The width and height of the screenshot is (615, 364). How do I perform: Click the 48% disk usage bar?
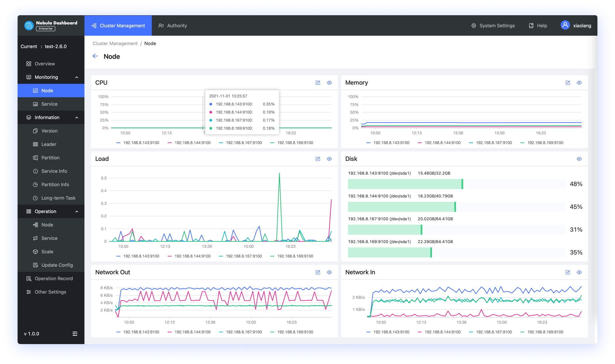pos(404,184)
